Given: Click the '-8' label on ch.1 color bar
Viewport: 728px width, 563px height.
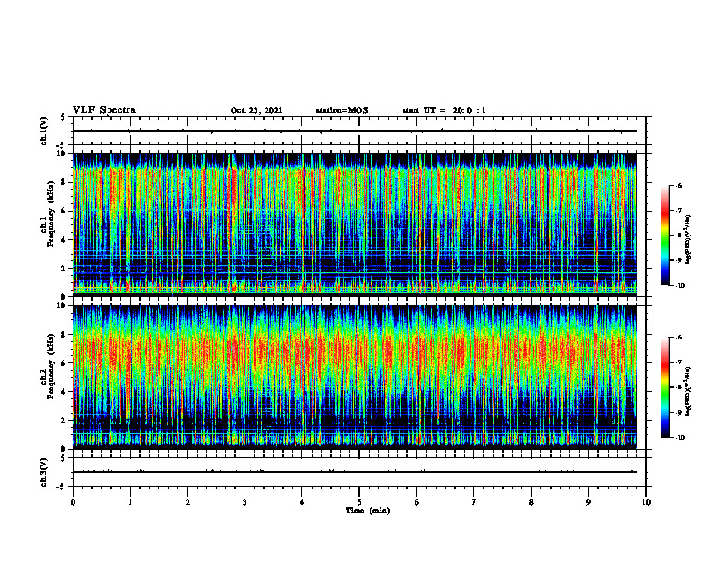Looking at the screenshot, I should coord(679,236).
